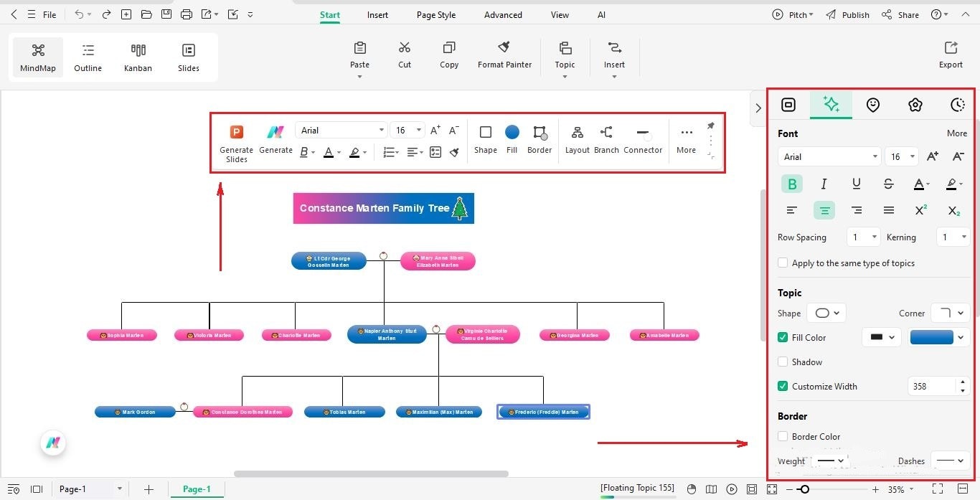
Task: Open the View tab
Action: pyautogui.click(x=560, y=14)
